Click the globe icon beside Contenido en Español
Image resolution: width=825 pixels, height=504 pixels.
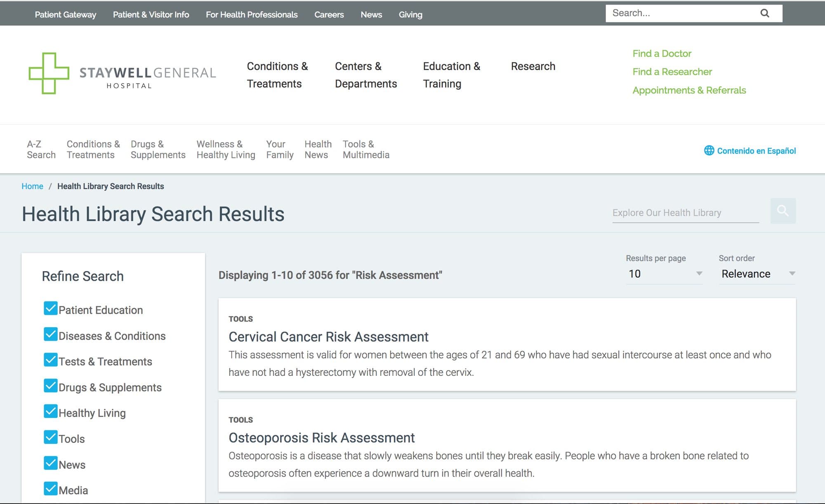coord(709,150)
